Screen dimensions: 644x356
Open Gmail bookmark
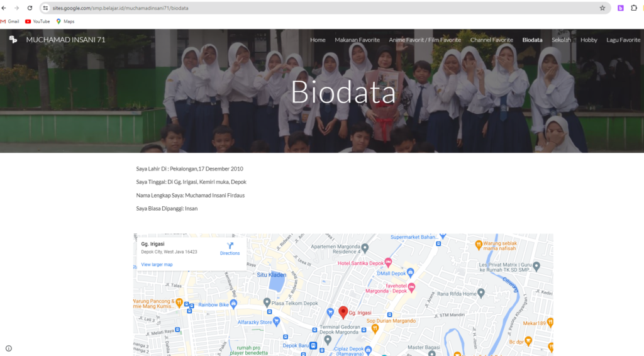click(x=9, y=21)
